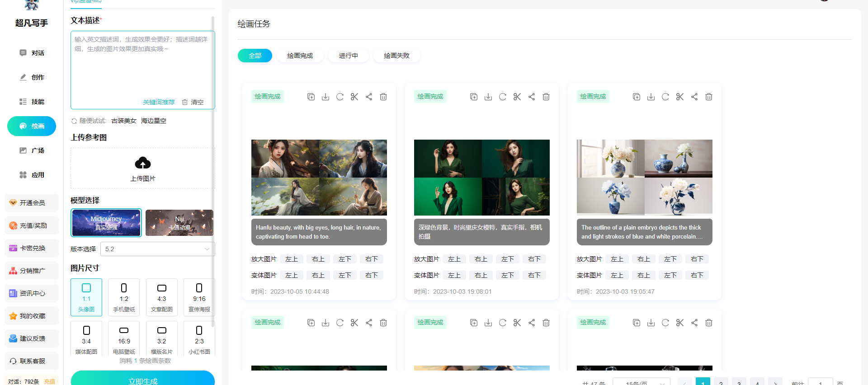Open 应用 in the sidebar

point(32,175)
